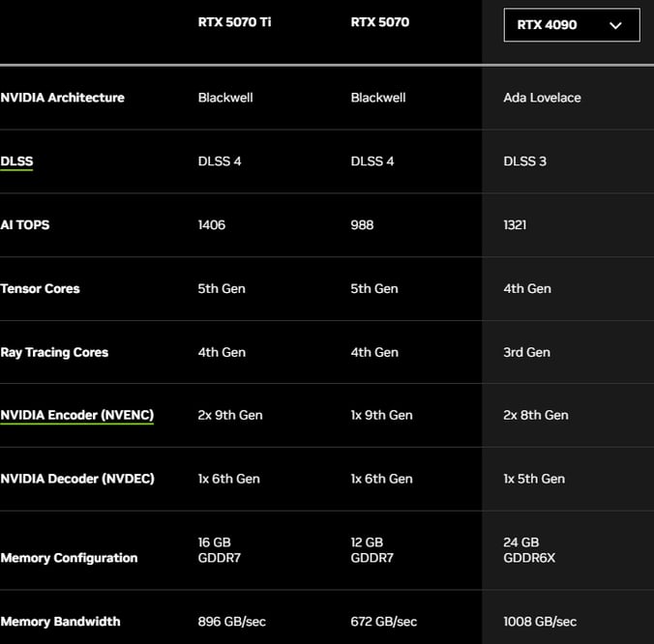This screenshot has width=654, height=644.
Task: Click the 24 GB GDDR6X memory cell
Action: [x=529, y=550]
